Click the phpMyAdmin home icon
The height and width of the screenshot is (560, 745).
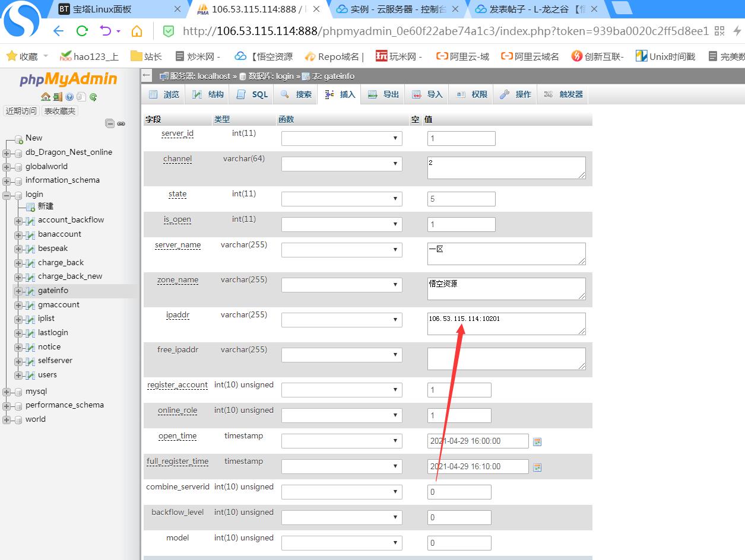coord(45,97)
